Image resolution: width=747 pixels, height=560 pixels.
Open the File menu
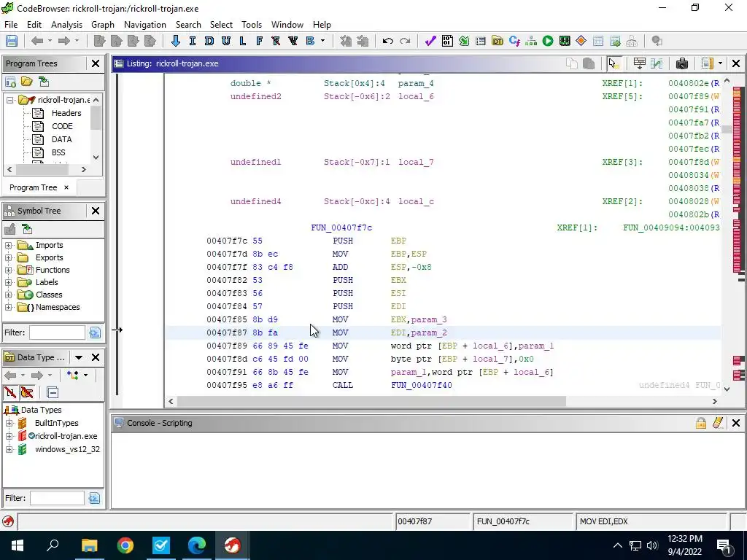[x=10, y=25]
